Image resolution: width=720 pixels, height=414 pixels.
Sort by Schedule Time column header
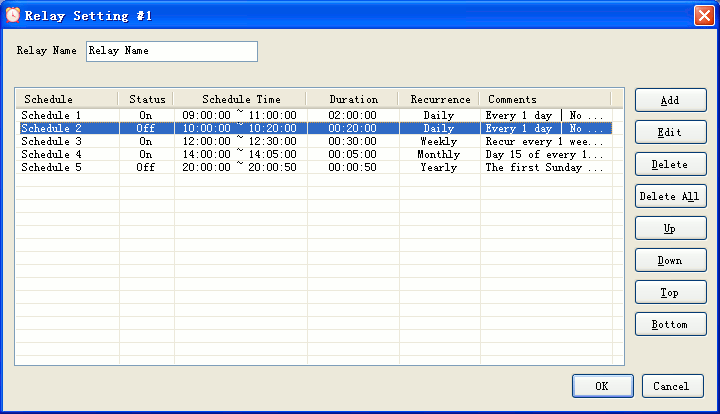click(x=241, y=99)
